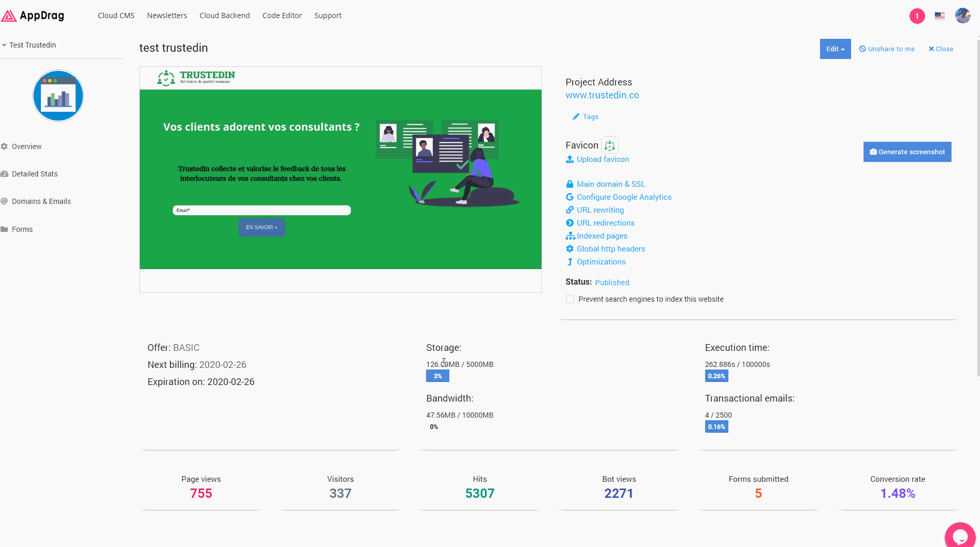This screenshot has height=547, width=980.
Task: Open the Cloud Backend menu
Action: (x=225, y=16)
